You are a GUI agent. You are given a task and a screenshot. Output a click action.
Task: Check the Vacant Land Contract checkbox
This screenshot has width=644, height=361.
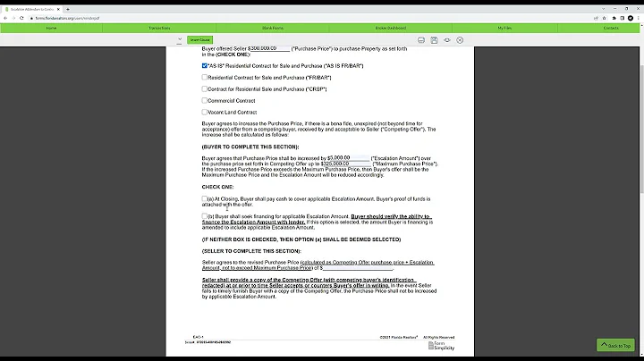(205, 112)
